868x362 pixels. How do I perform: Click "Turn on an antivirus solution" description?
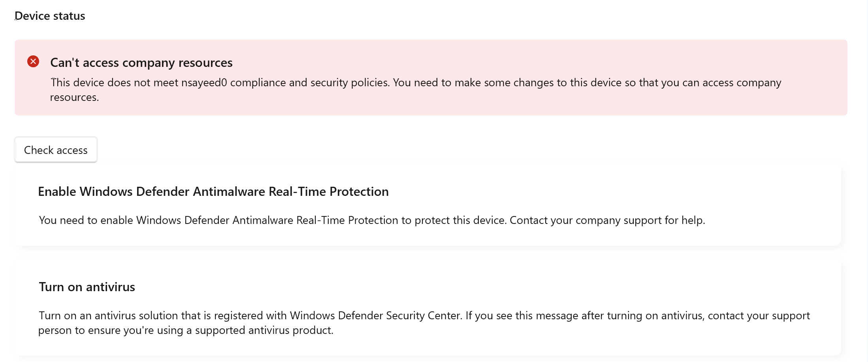pyautogui.click(x=119, y=315)
